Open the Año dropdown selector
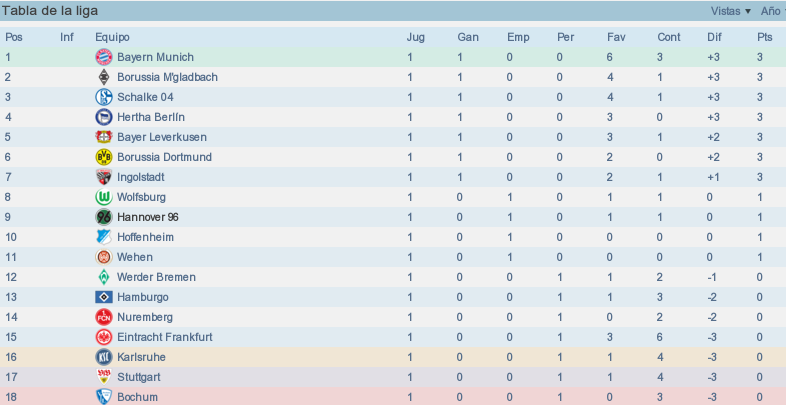 pyautogui.click(x=772, y=11)
